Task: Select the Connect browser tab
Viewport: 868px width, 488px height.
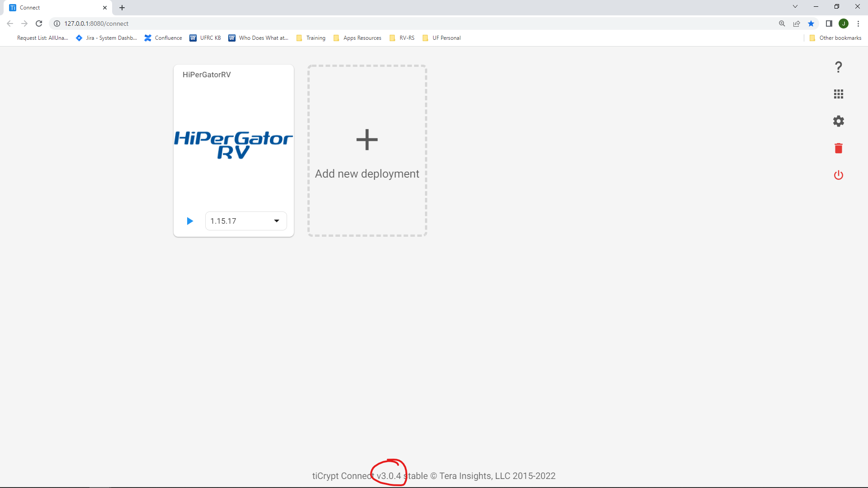Action: click(54, 8)
